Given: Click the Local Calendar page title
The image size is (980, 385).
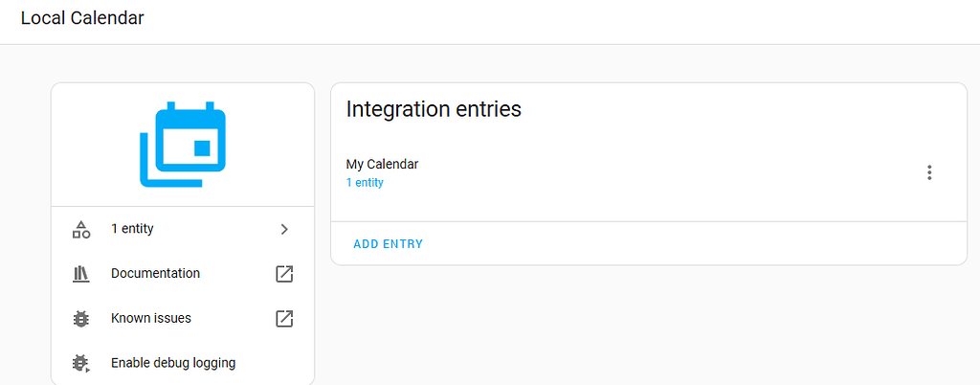Looking at the screenshot, I should click(x=82, y=18).
